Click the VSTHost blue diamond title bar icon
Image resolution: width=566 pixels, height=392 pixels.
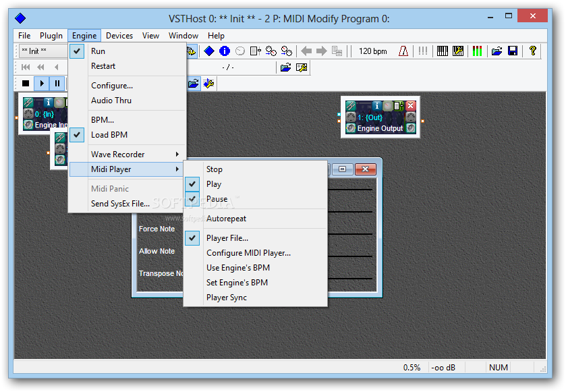(x=20, y=18)
